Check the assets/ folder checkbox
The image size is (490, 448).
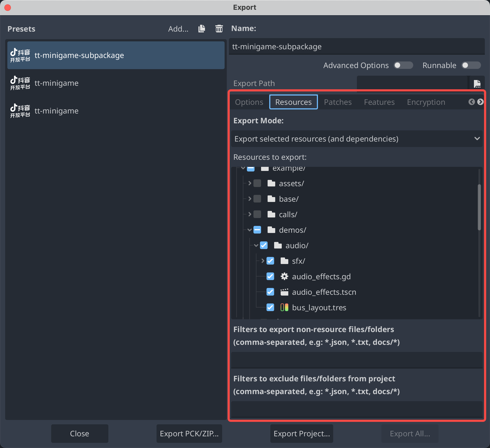click(257, 183)
